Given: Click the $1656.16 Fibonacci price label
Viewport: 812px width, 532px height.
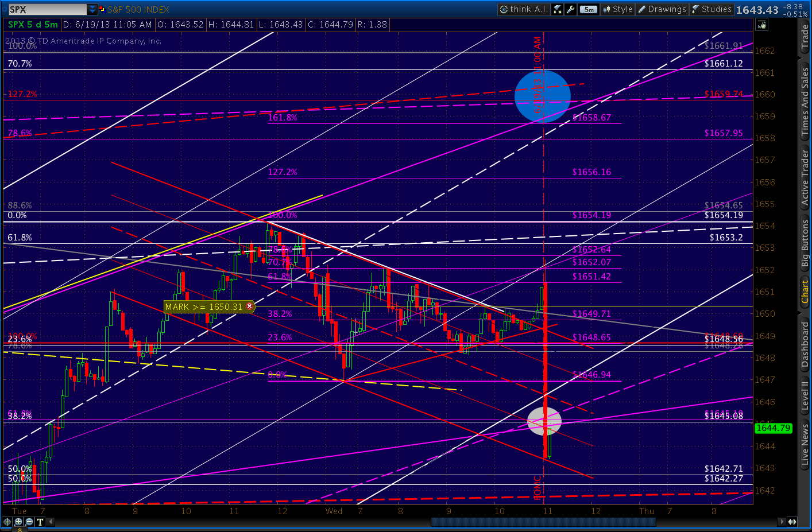Looking at the screenshot, I should 591,172.
